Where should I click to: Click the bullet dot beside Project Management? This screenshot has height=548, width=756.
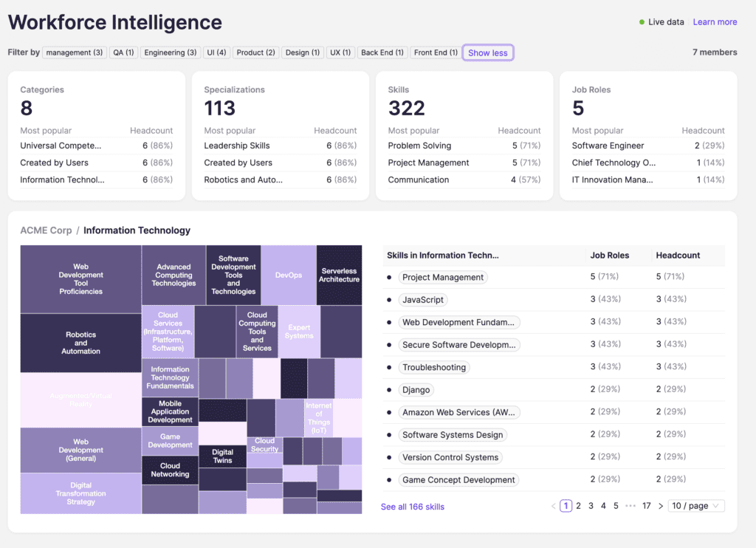click(391, 277)
